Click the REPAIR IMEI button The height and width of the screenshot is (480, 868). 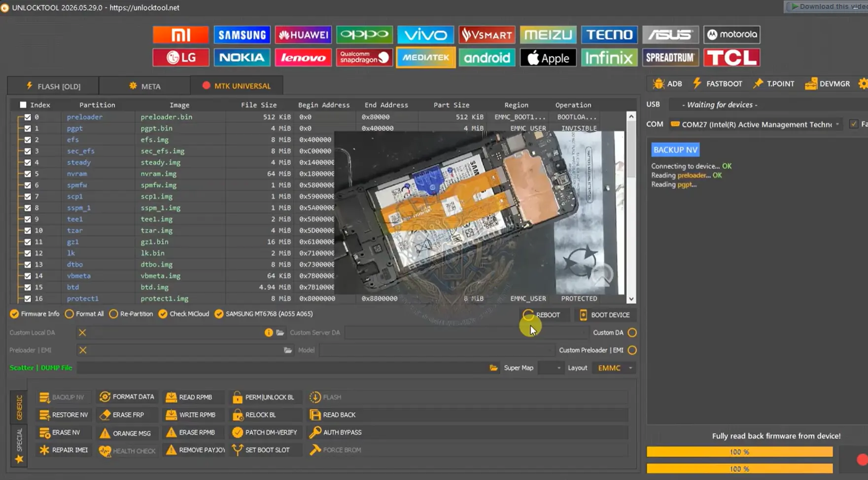64,450
